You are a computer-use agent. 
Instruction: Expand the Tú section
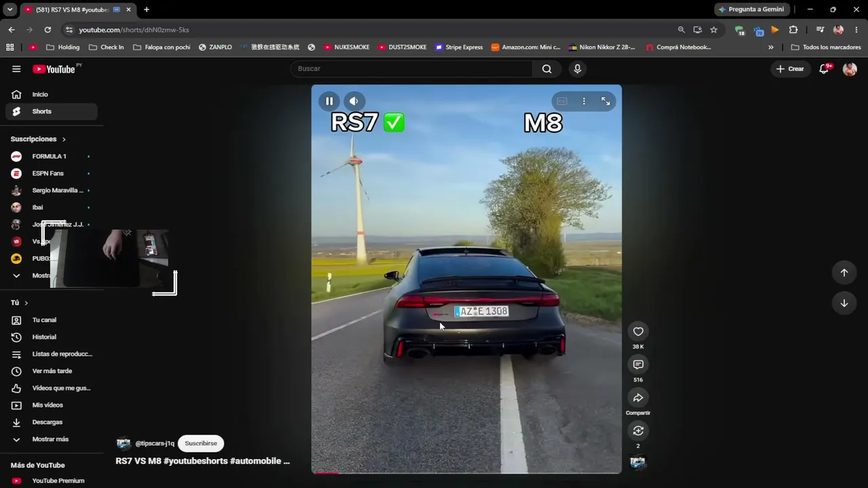(x=20, y=303)
